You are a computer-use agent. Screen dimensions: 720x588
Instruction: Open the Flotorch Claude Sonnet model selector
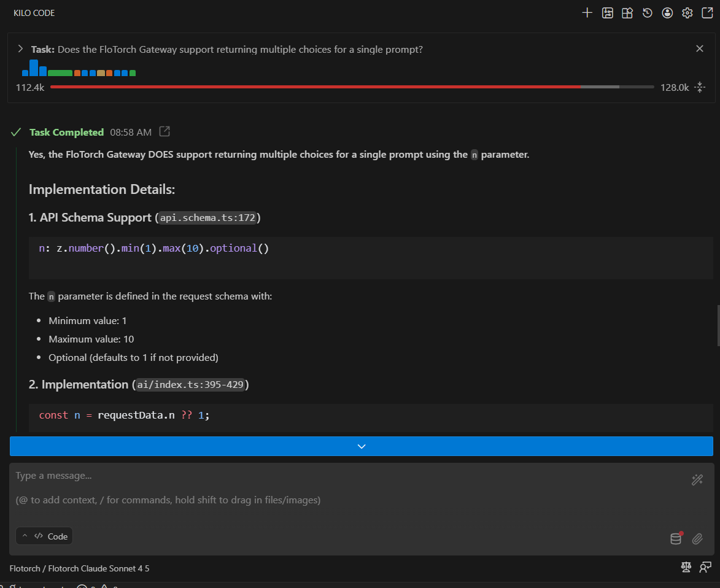coord(80,568)
